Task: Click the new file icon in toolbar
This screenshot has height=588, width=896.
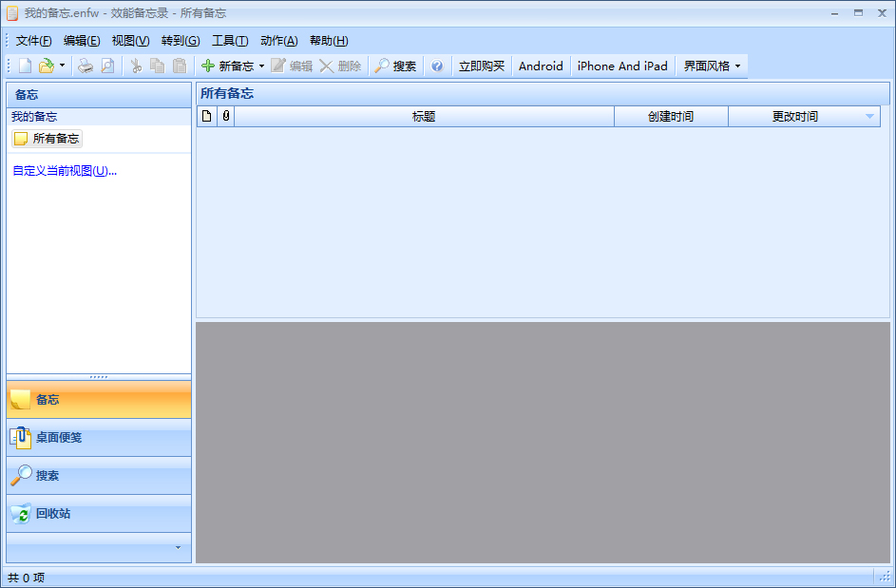Action: click(25, 66)
